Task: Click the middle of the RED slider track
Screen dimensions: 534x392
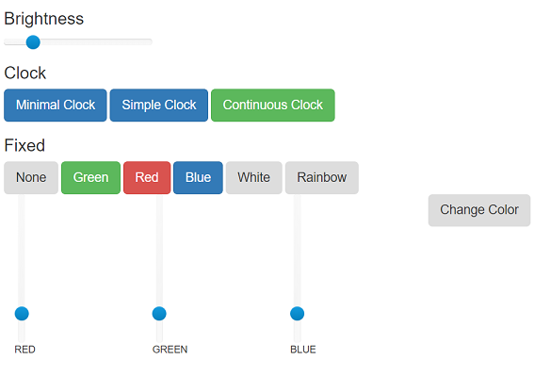Action: 22,269
